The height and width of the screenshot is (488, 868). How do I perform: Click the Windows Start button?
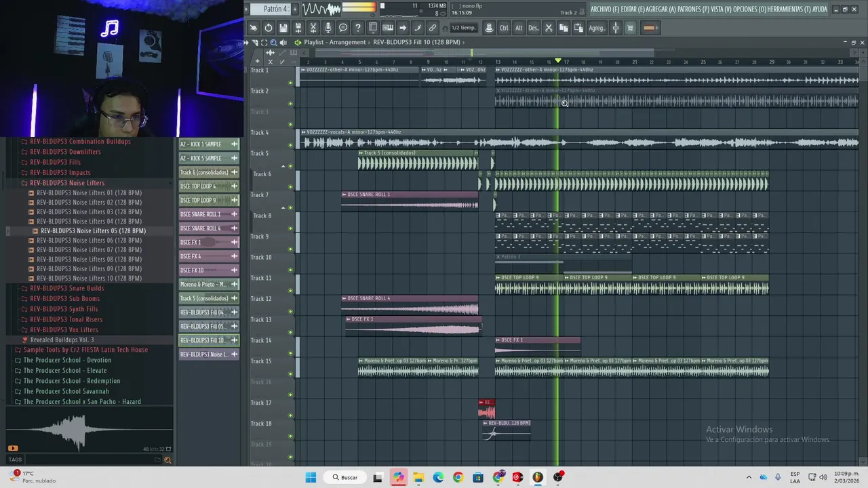[x=311, y=477]
